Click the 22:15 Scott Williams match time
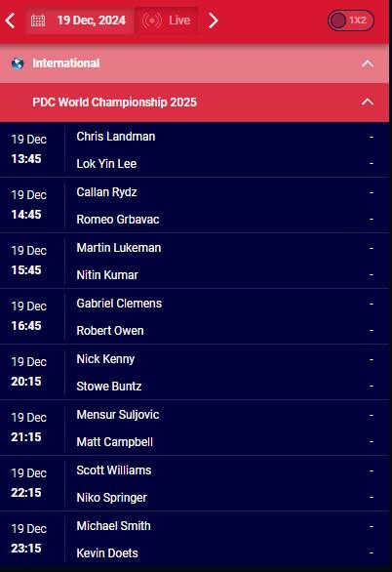Screen dimensions: 392x572 [x=26, y=493]
